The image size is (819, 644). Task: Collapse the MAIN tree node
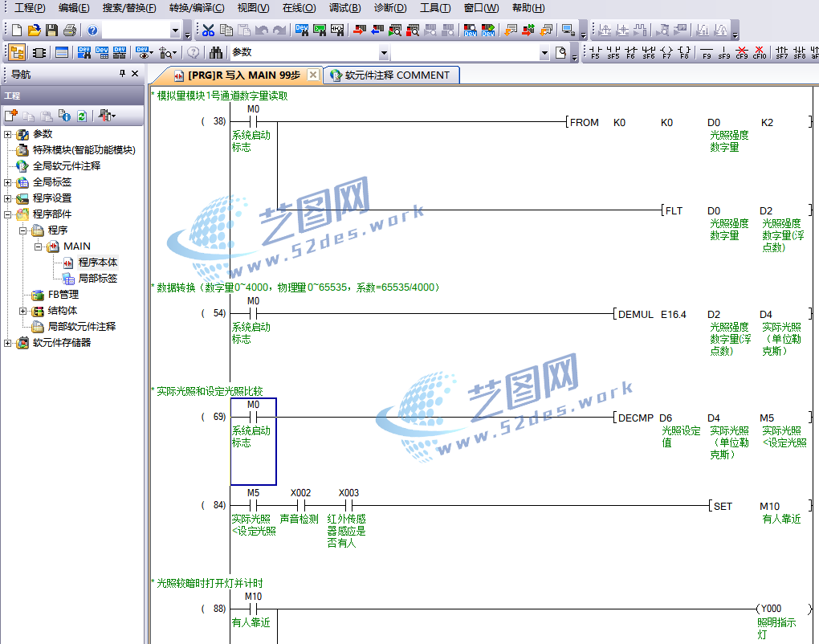click(x=38, y=247)
